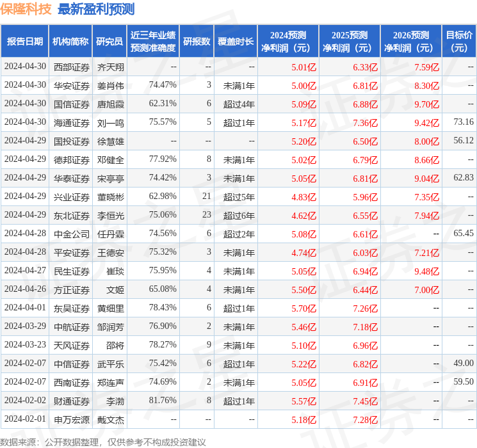Click researcher name 戴文杰
This screenshot has width=477, height=448.
pos(110,420)
